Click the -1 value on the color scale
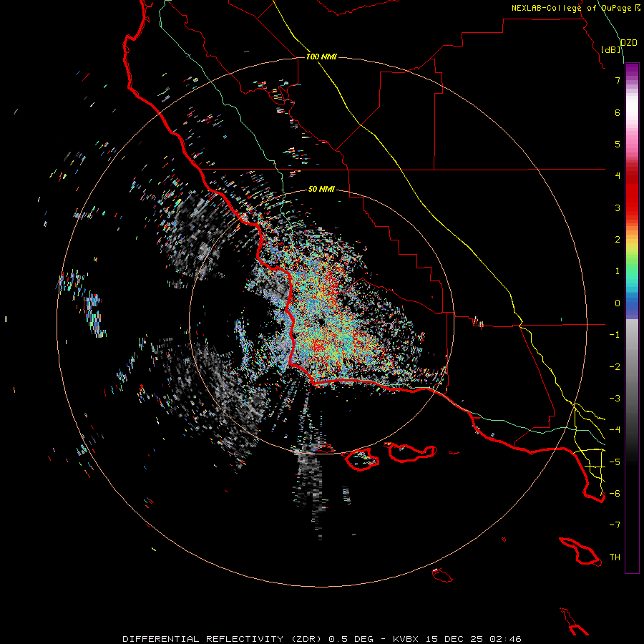The height and width of the screenshot is (644, 644). point(615,335)
